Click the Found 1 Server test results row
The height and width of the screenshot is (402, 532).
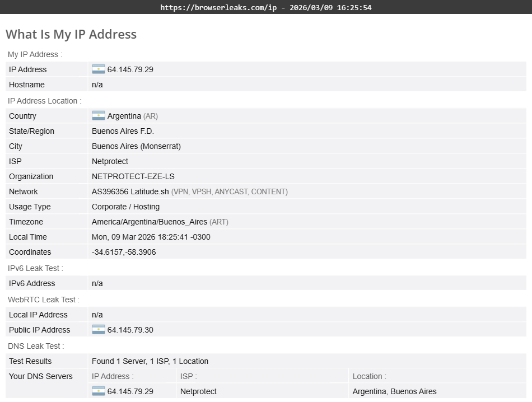pyautogui.click(x=150, y=361)
